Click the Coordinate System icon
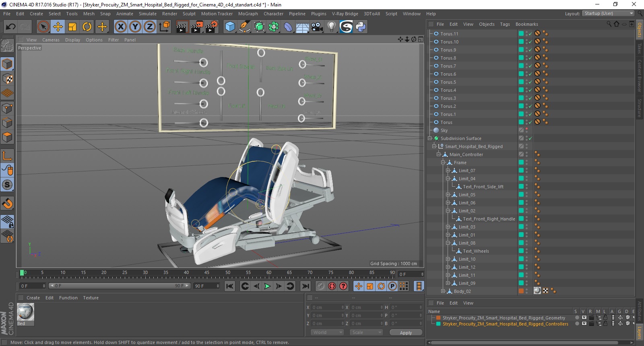644x346 pixels. (x=164, y=27)
